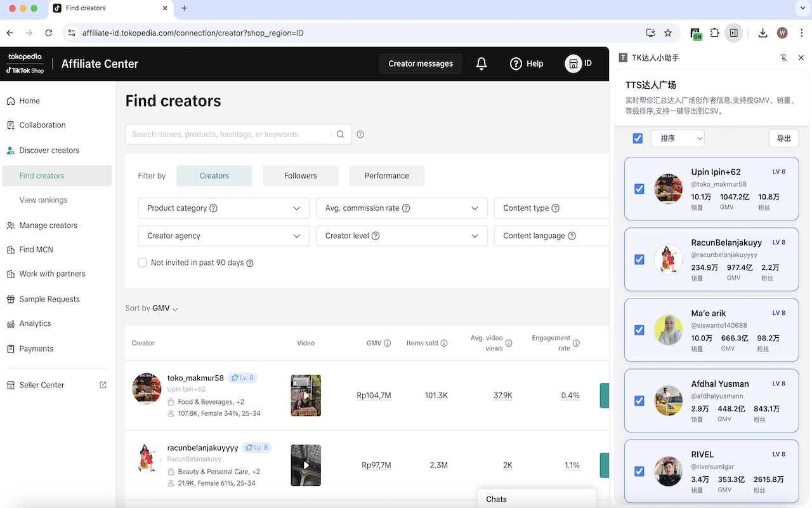The height and width of the screenshot is (508, 812).
Task: Click the GMV column info icon
Action: (387, 343)
